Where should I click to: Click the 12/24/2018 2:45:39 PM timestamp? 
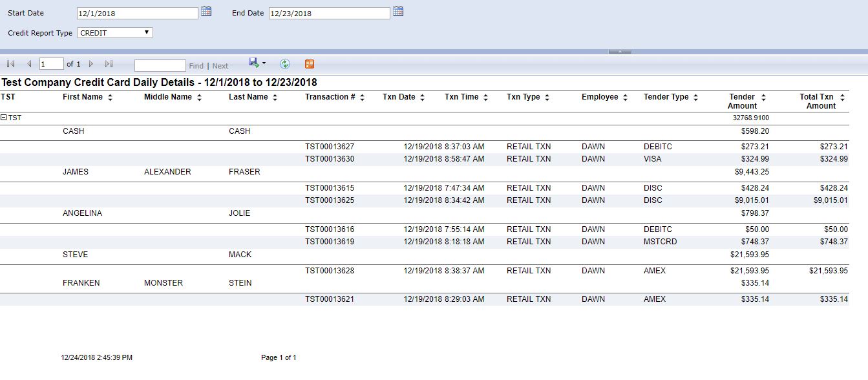click(97, 357)
